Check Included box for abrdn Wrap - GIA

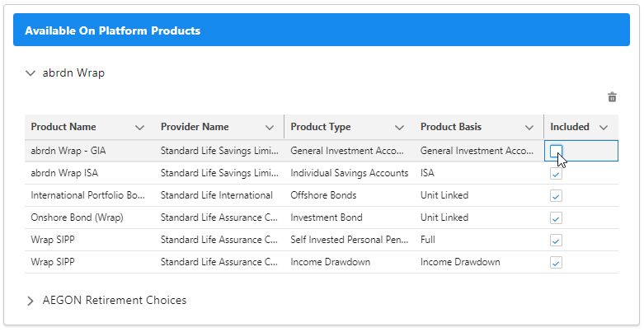[x=556, y=151]
